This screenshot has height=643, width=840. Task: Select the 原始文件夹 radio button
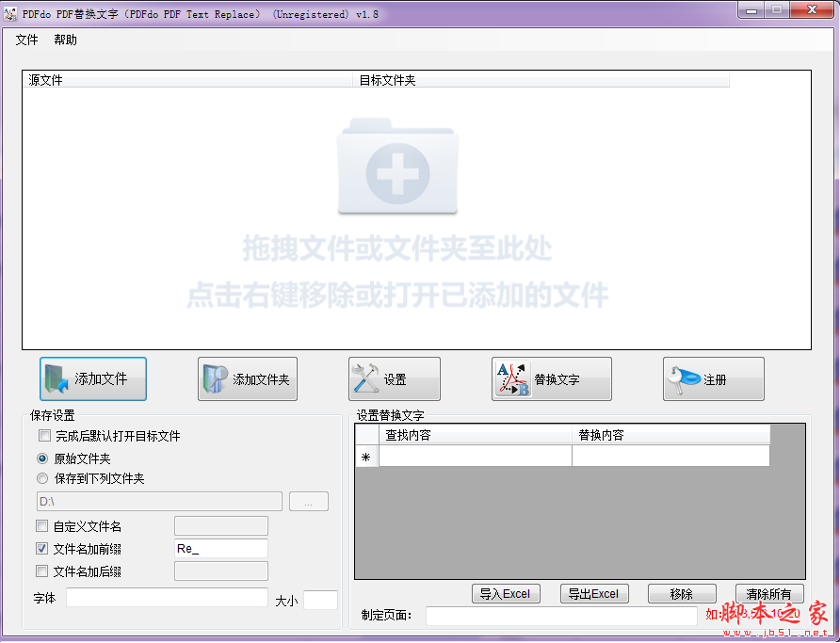[x=42, y=458]
